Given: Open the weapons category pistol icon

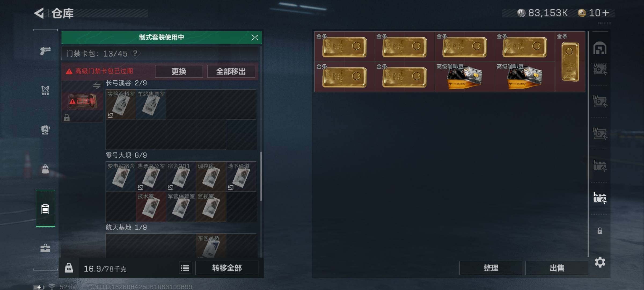Looking at the screenshot, I should pos(45,51).
